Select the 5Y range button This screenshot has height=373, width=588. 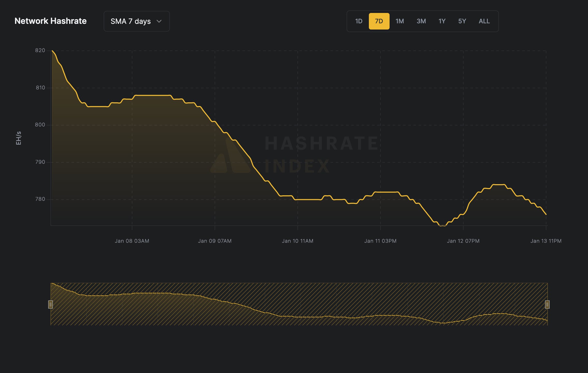[462, 21]
